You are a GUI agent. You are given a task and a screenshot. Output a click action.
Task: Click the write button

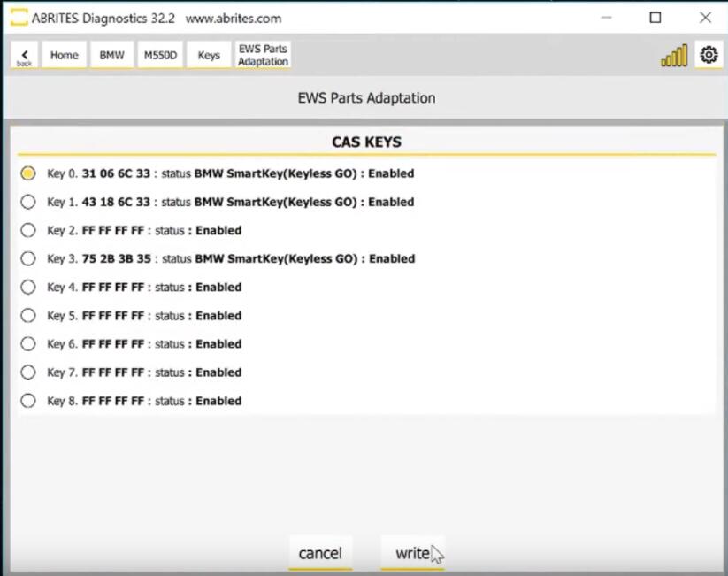coord(413,553)
